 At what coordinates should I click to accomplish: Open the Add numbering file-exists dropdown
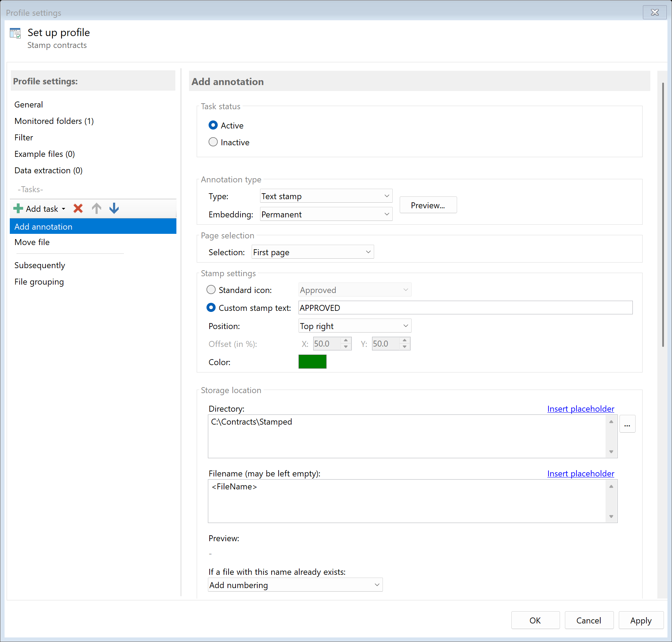(295, 585)
